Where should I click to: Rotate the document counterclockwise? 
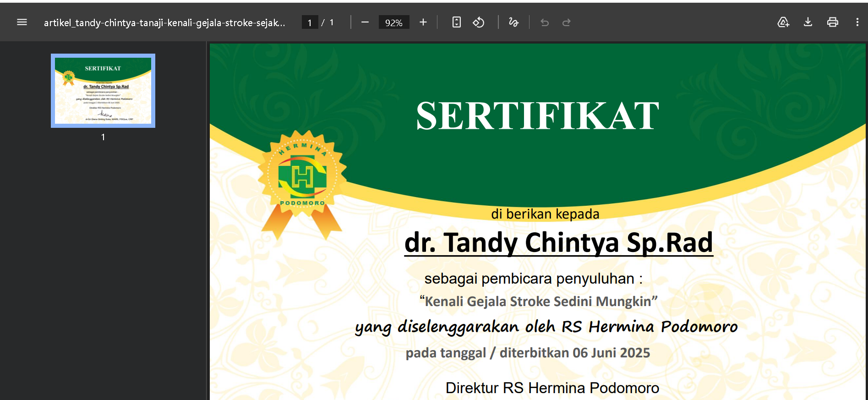pos(479,22)
